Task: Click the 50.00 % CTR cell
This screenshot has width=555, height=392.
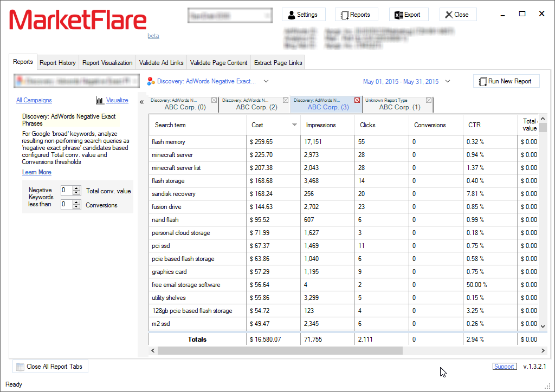Action: tap(490, 285)
